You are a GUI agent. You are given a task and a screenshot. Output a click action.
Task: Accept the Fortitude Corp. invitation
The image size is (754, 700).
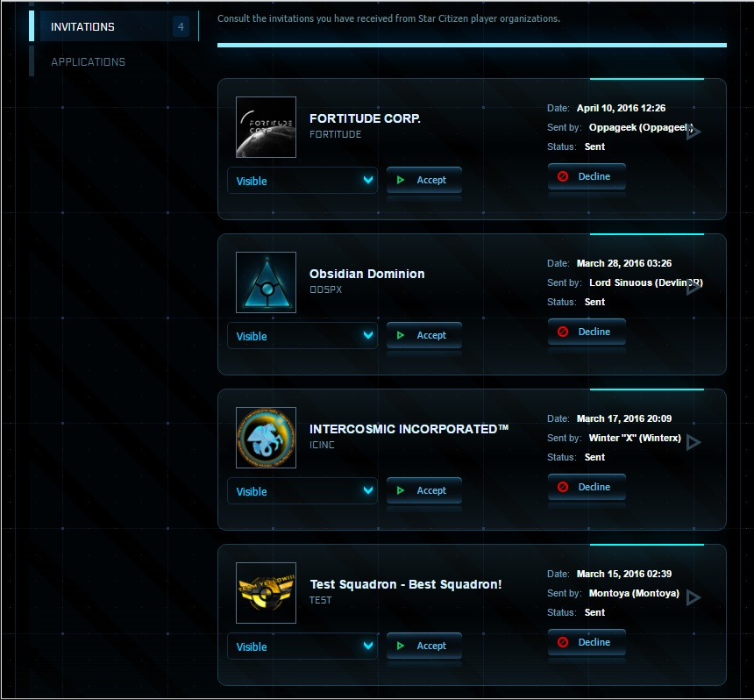424,180
